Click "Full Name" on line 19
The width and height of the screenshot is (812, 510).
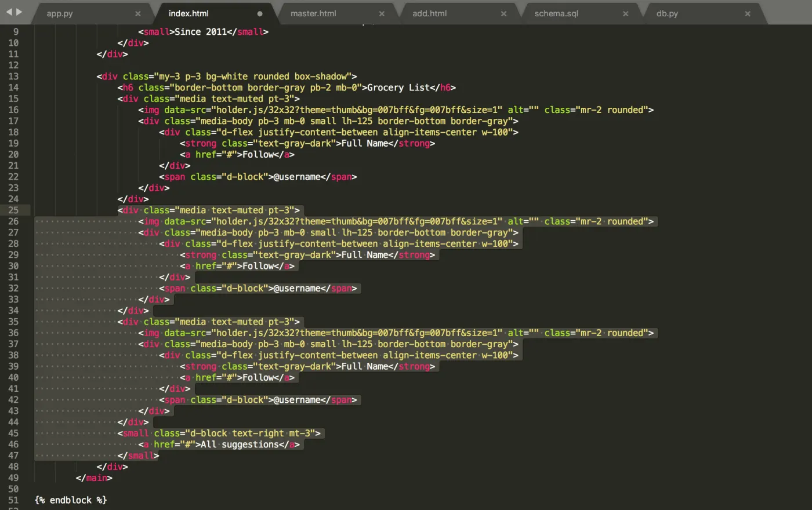pos(365,143)
